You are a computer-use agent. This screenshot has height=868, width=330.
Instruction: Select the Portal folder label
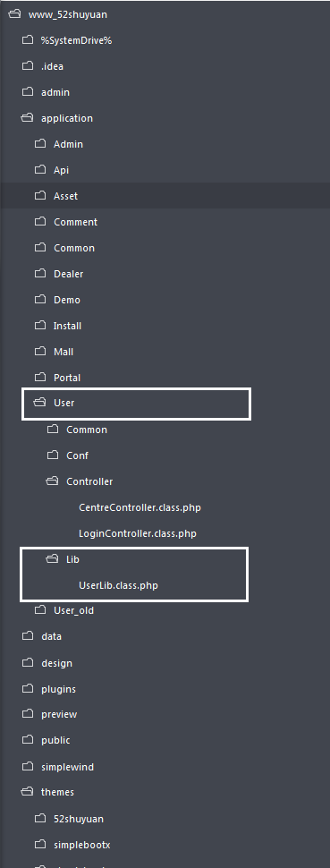click(x=67, y=378)
